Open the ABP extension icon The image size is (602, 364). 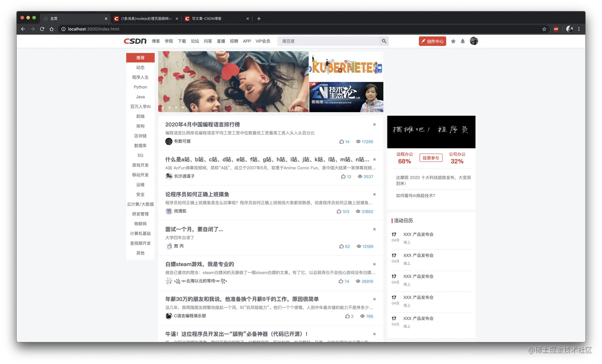(x=556, y=29)
